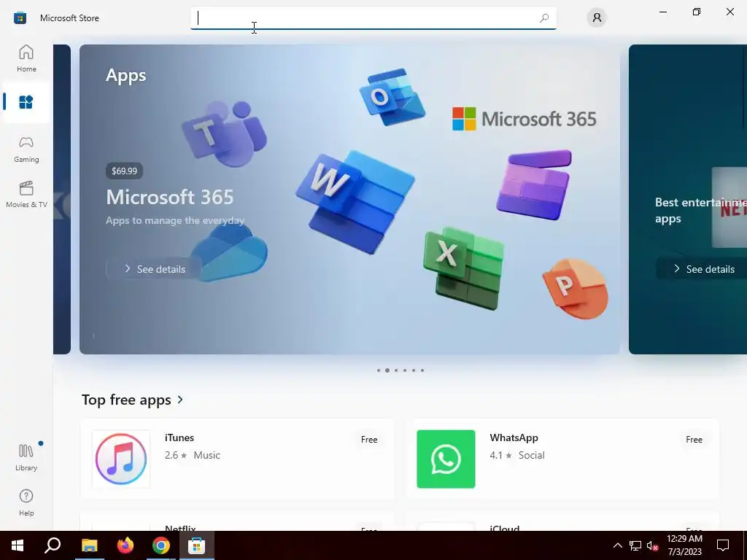Click the iTunes Music category label

pos(206,455)
